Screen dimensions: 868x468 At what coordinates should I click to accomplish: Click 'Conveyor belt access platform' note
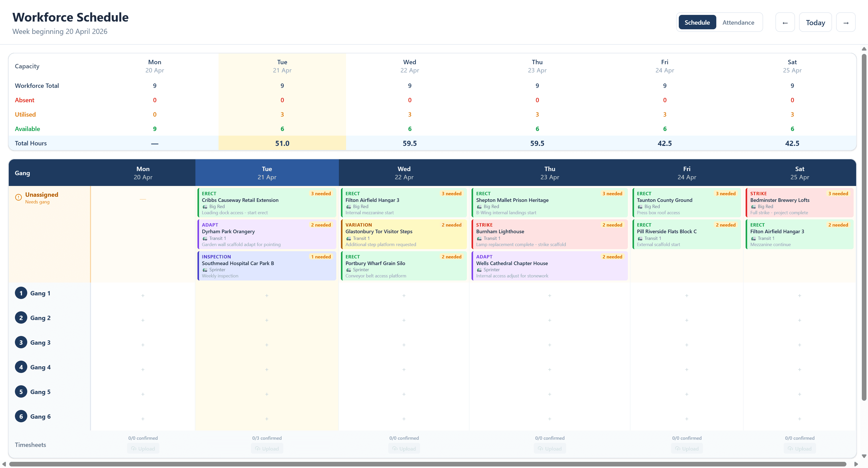point(376,276)
